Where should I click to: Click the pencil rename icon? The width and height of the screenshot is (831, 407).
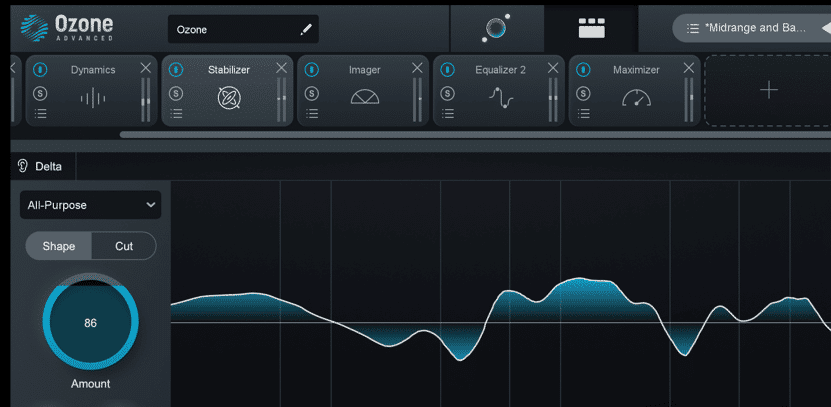click(306, 29)
